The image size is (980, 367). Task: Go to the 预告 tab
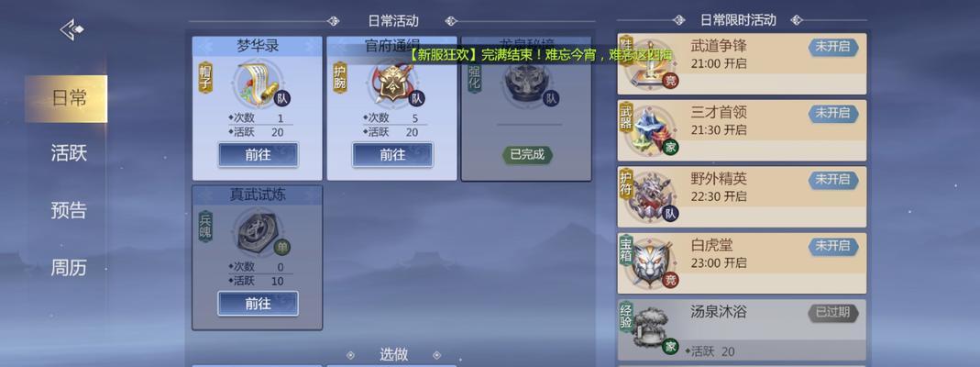[69, 209]
